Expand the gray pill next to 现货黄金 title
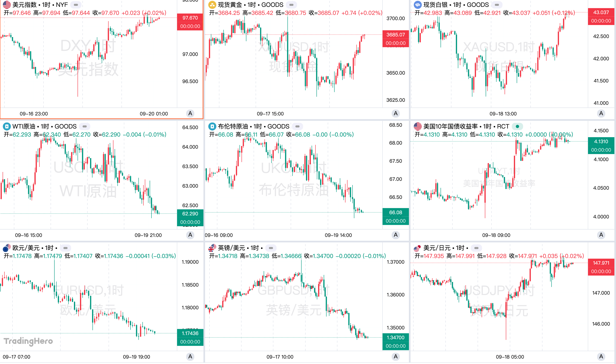This screenshot has width=616, height=364. 291,5
